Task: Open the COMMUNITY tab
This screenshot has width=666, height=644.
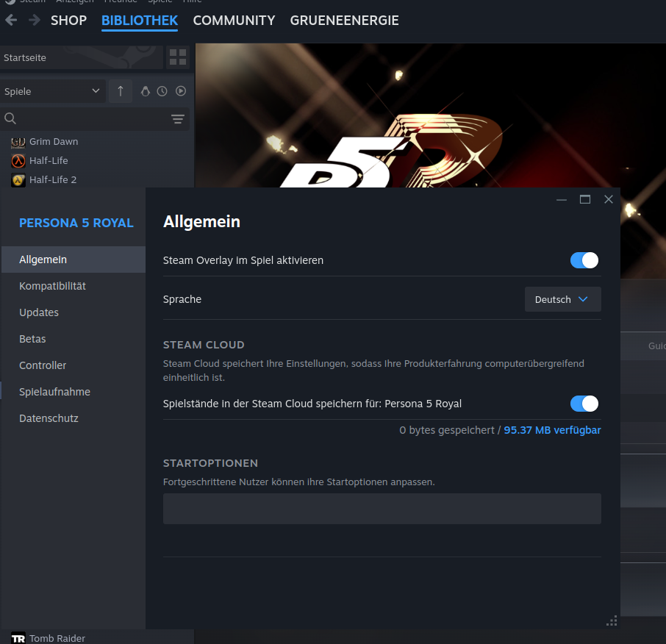Action: click(234, 21)
